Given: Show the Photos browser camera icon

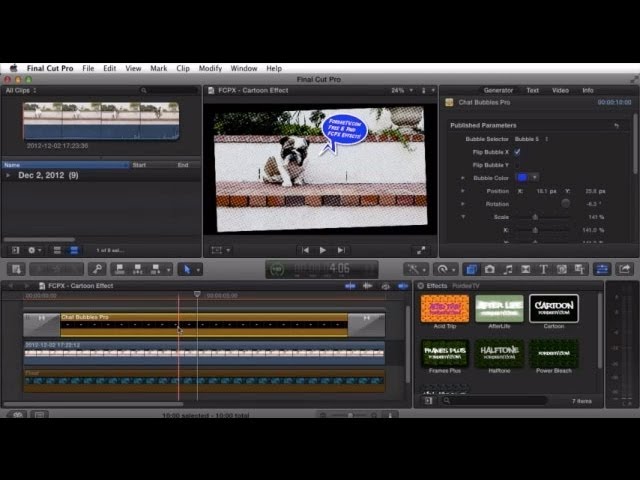Looking at the screenshot, I should coord(489,269).
